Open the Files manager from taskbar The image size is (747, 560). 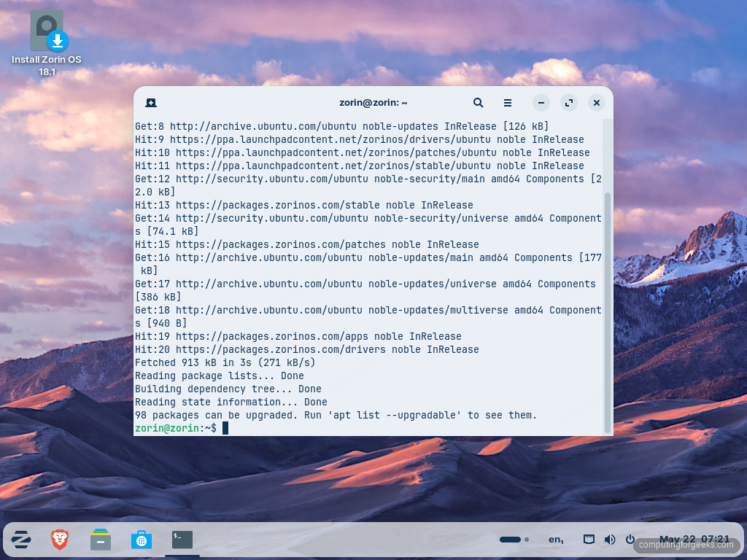(101, 540)
